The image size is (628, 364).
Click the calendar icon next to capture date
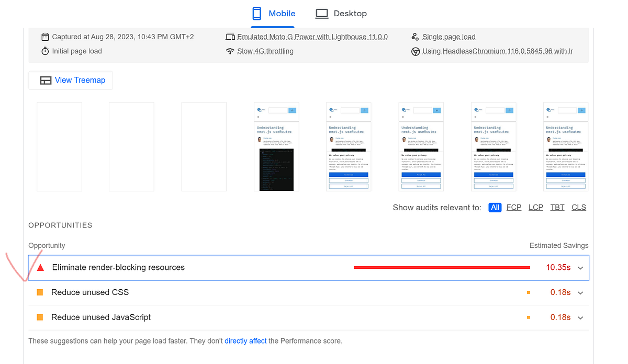coord(44,37)
